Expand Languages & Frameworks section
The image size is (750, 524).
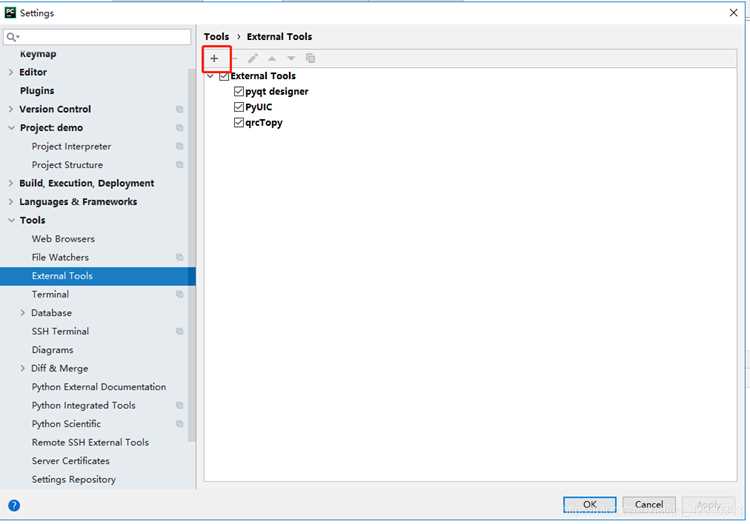[11, 202]
